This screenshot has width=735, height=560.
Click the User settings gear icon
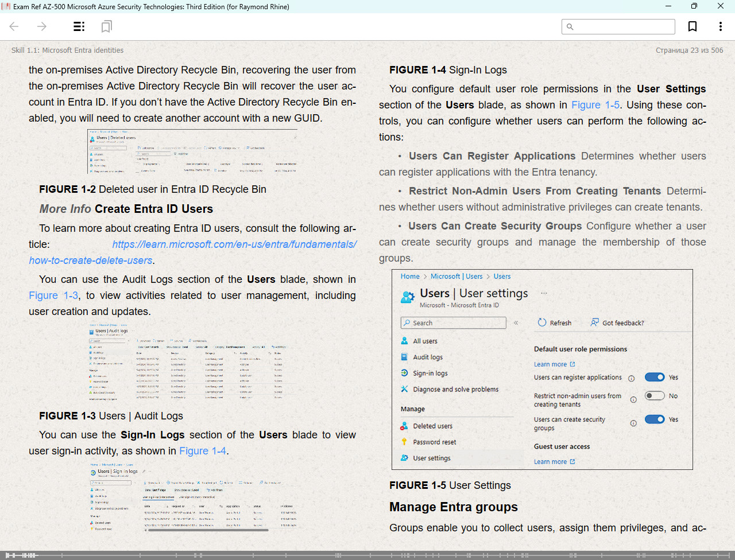tap(404, 458)
